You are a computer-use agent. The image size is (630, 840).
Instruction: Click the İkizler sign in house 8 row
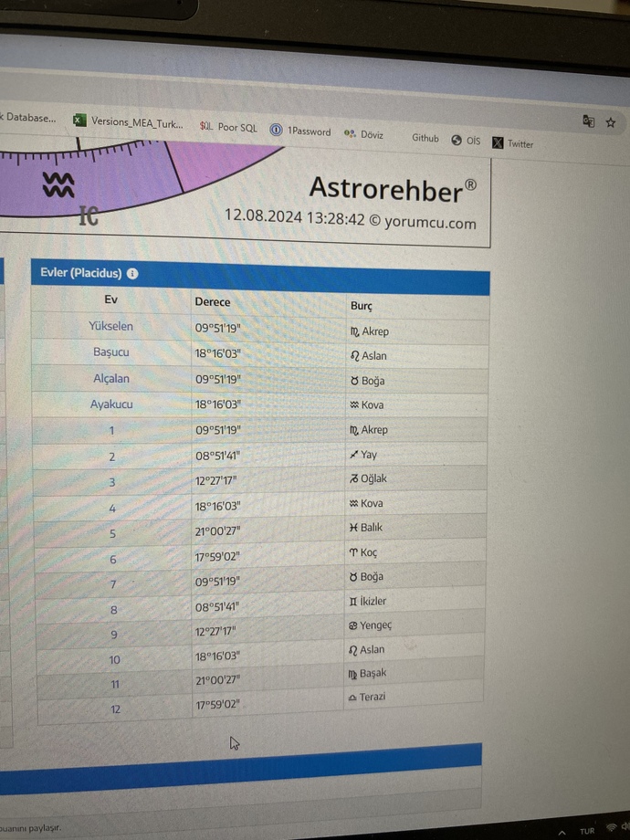click(367, 602)
